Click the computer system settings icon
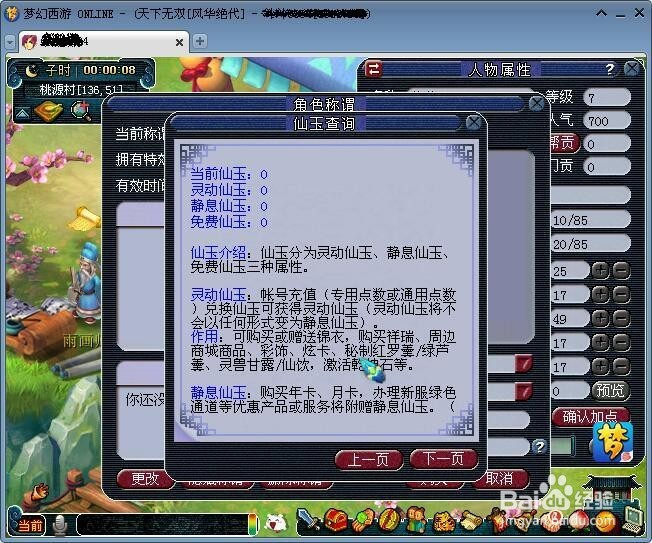 coord(633,520)
